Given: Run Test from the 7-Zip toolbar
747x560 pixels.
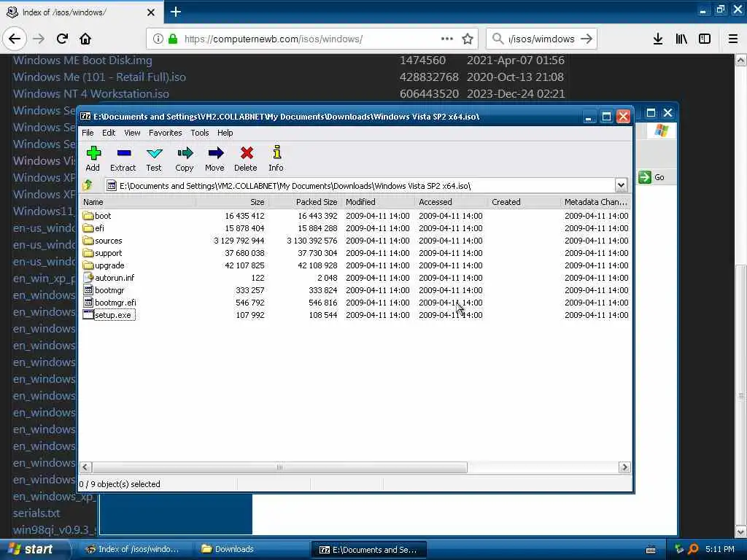Looking at the screenshot, I should click(x=154, y=158).
